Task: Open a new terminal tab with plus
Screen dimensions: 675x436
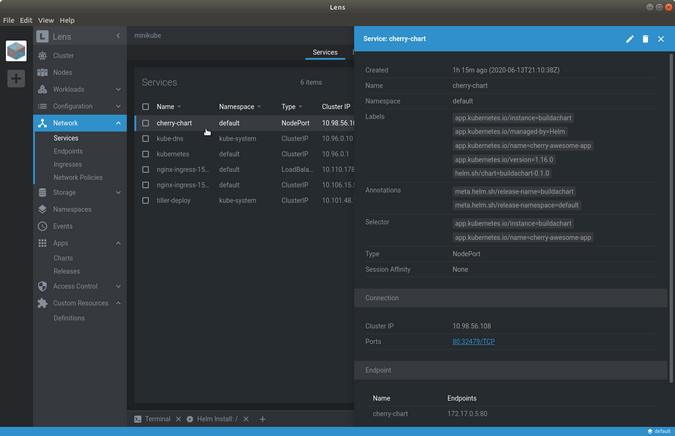Action: click(x=263, y=419)
